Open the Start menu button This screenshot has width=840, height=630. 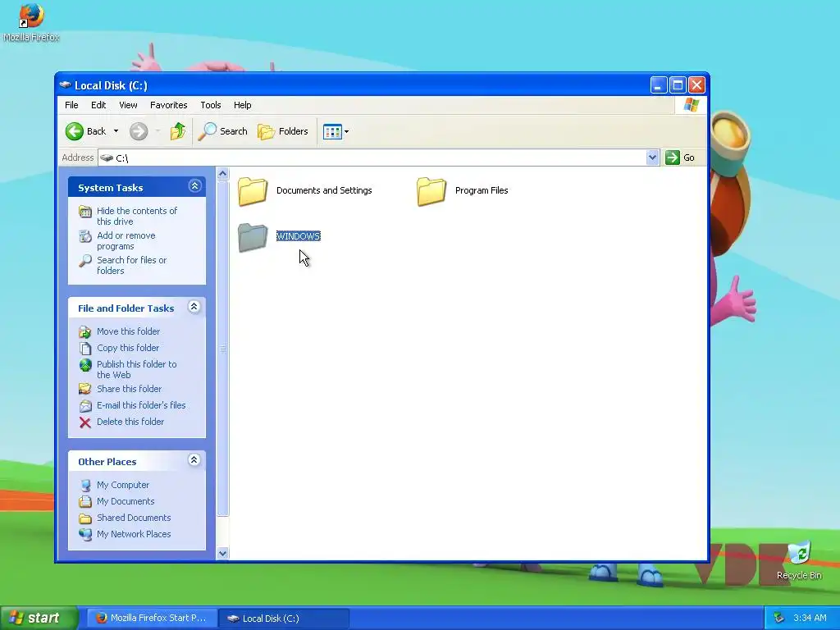pos(39,618)
